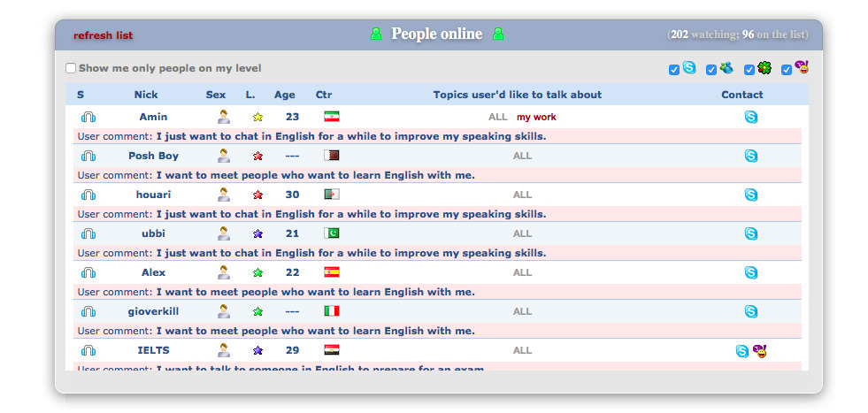This screenshot has width=868, height=413.
Task: Uncheck the Skype filter checkbox
Action: pyautogui.click(x=674, y=70)
